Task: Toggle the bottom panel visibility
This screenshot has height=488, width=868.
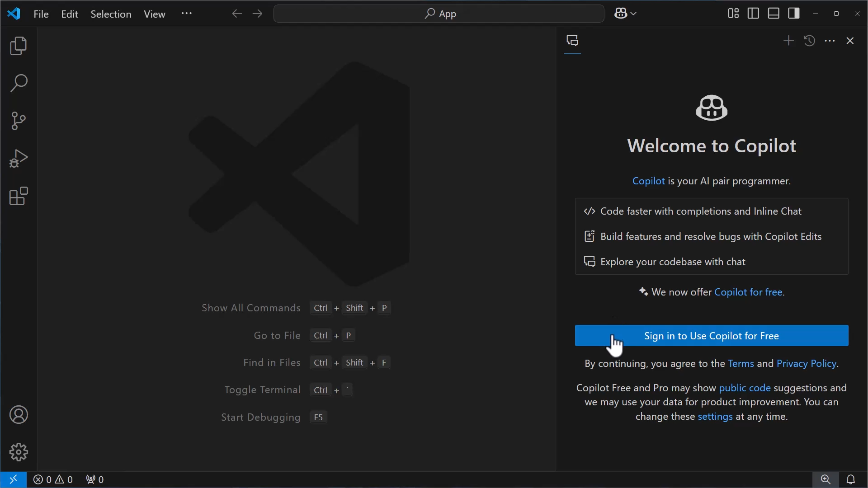Action: tap(774, 14)
